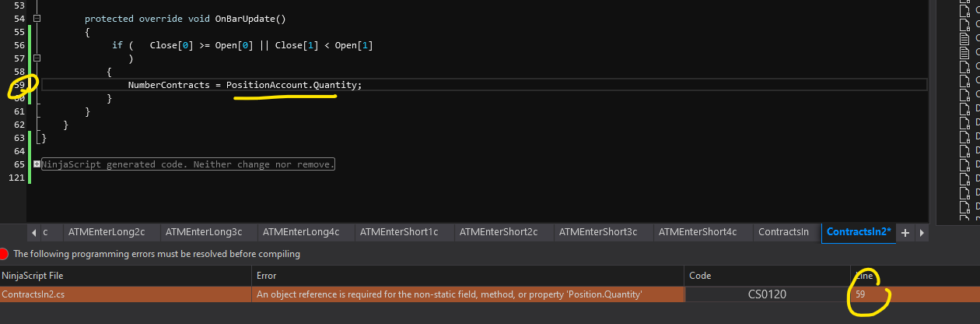The height and width of the screenshot is (324, 980).
Task: Add a new tab with plus icon
Action: (x=905, y=232)
